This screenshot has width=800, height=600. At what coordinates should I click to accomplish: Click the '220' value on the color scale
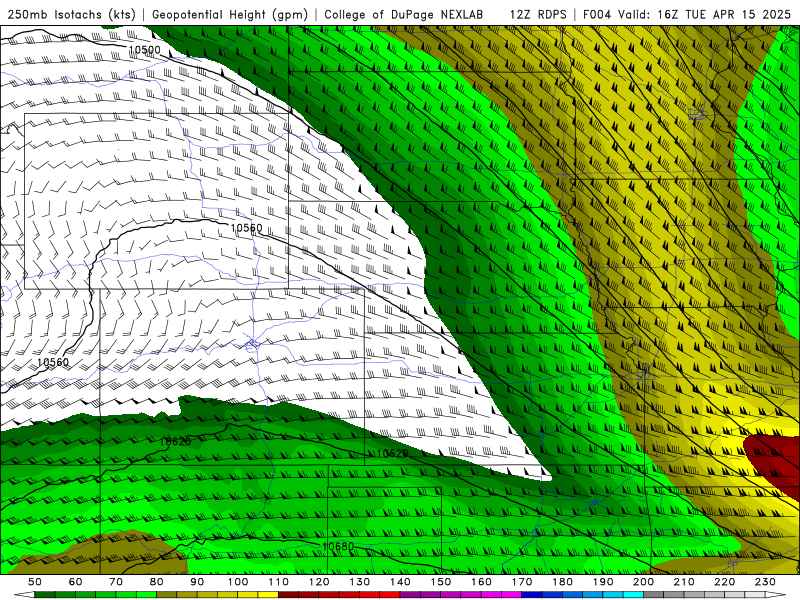pyautogui.click(x=724, y=582)
